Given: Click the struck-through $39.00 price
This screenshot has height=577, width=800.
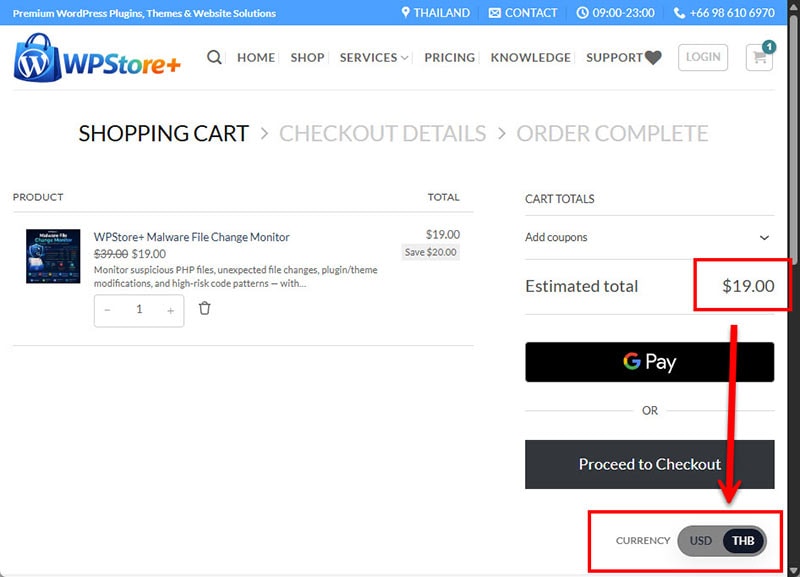Looking at the screenshot, I should tap(111, 254).
